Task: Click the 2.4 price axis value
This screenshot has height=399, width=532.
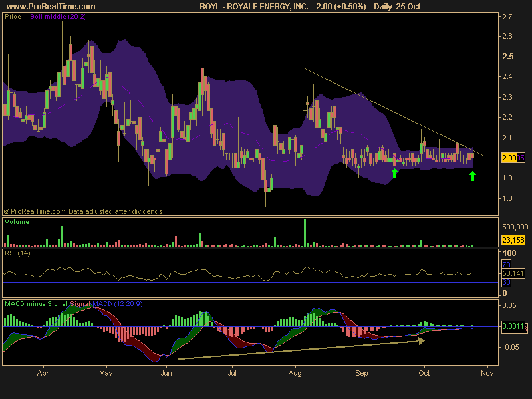Action: pos(507,76)
